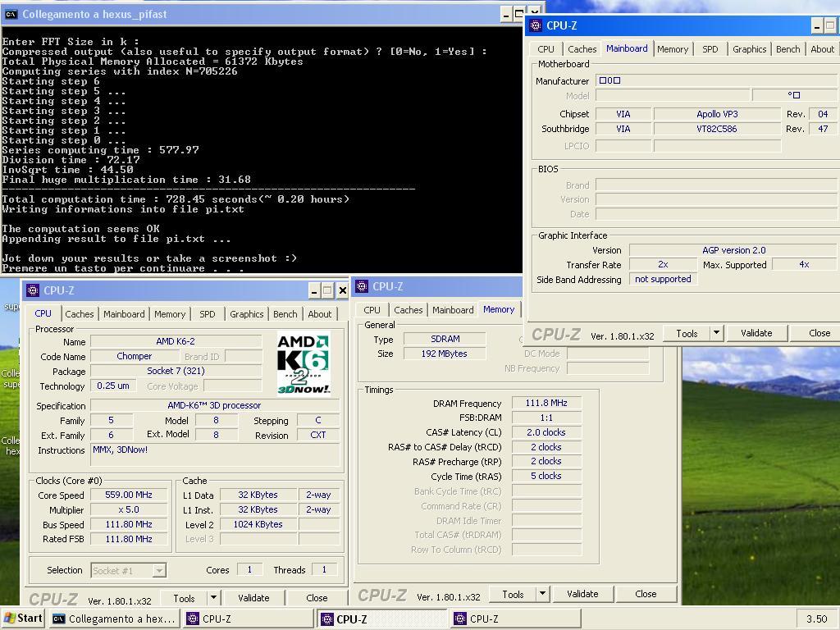Click the memory Size value 192 MBytes
This screenshot has height=630, width=840.
click(445, 354)
